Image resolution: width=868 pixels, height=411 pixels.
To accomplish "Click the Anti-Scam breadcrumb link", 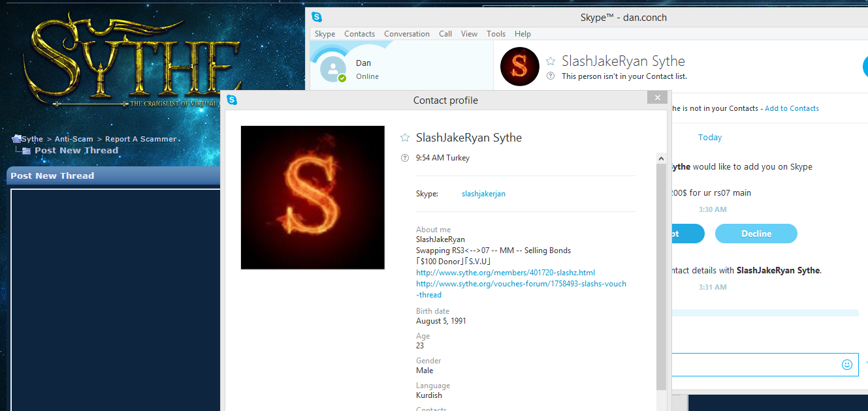I will tap(74, 139).
